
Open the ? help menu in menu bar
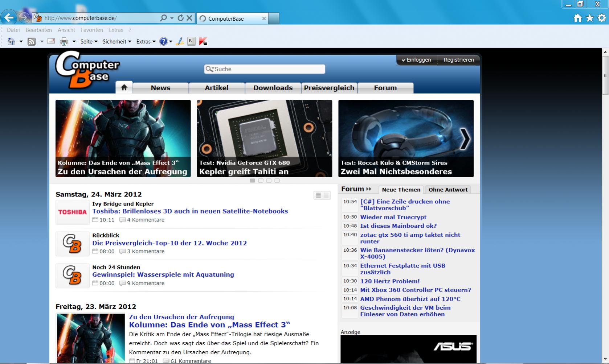(x=130, y=30)
